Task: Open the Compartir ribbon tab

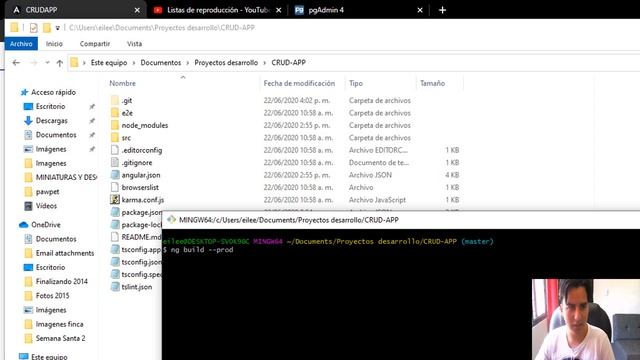Action: click(95, 44)
